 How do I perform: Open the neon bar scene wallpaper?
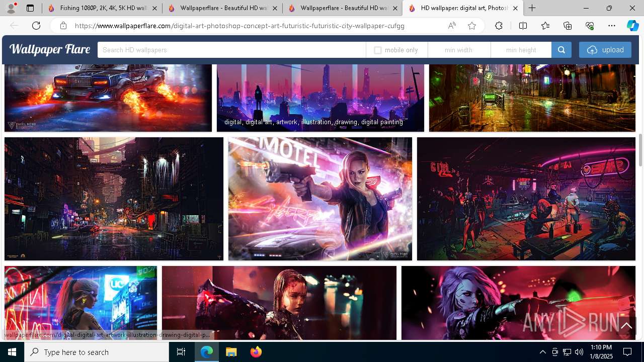coord(526,199)
